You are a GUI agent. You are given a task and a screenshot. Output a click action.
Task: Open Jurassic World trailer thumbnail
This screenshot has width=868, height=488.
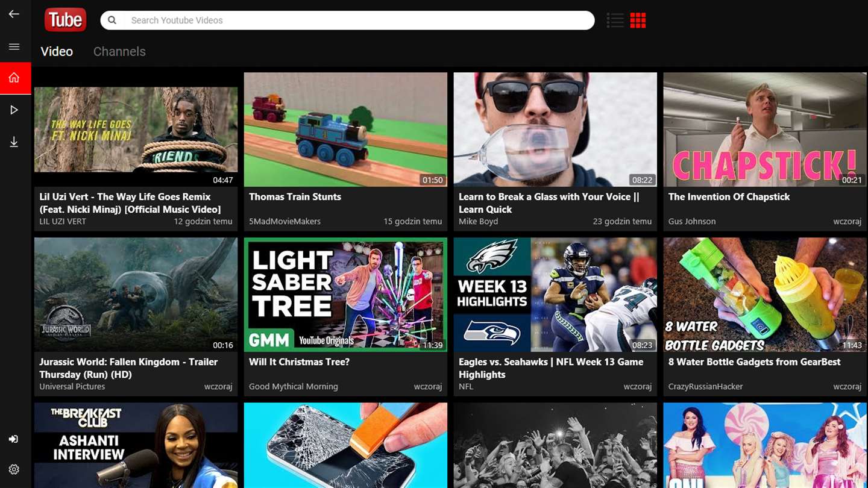tap(136, 295)
